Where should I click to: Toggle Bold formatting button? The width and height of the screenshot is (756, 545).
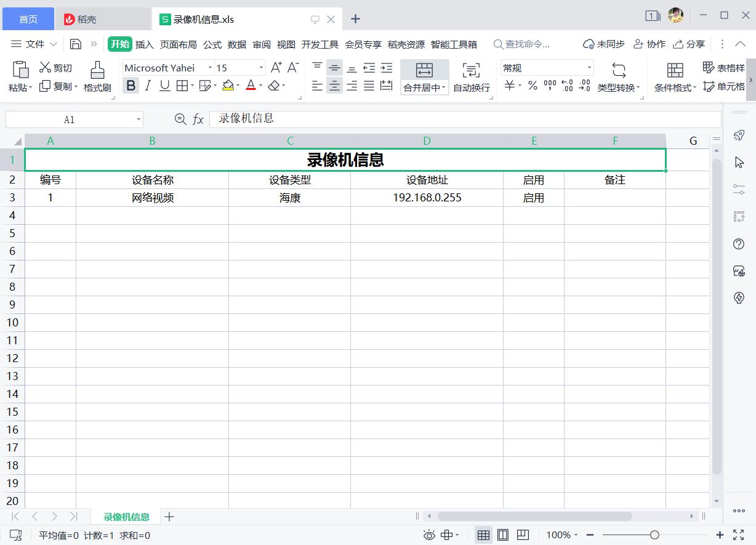coord(131,86)
